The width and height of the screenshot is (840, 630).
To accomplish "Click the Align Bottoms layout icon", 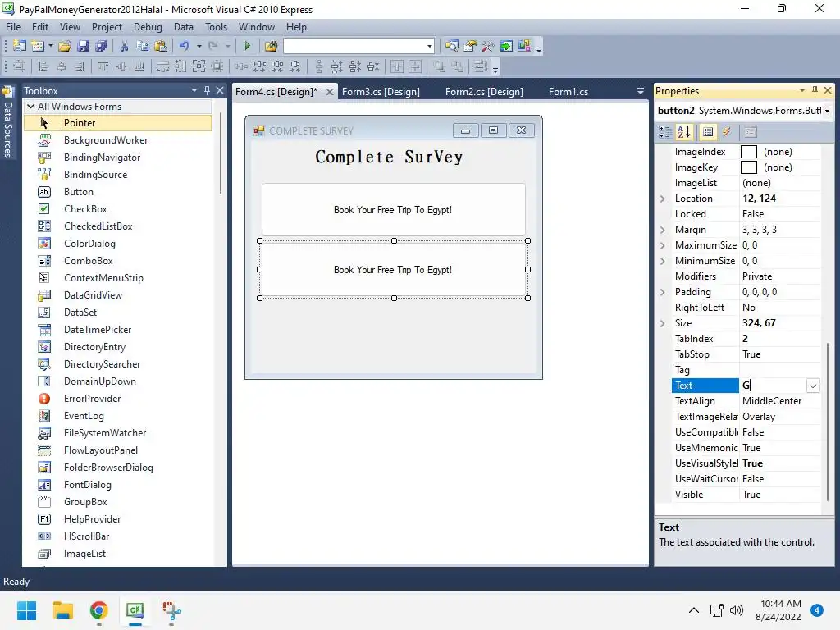I will pos(139,66).
